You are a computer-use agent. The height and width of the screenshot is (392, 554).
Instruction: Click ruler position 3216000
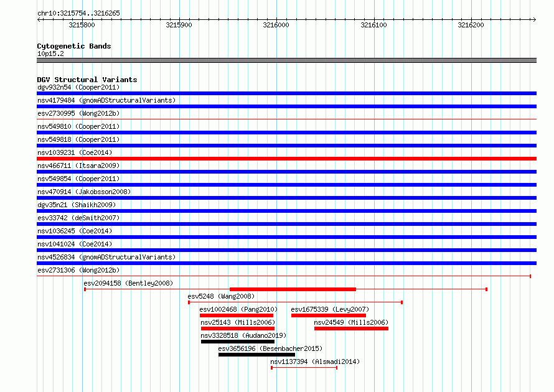pyautogui.click(x=276, y=25)
